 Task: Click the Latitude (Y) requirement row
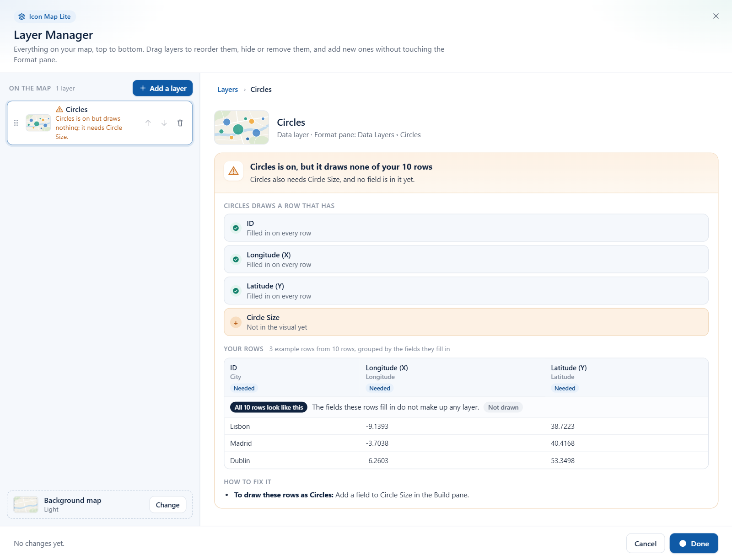(x=466, y=291)
